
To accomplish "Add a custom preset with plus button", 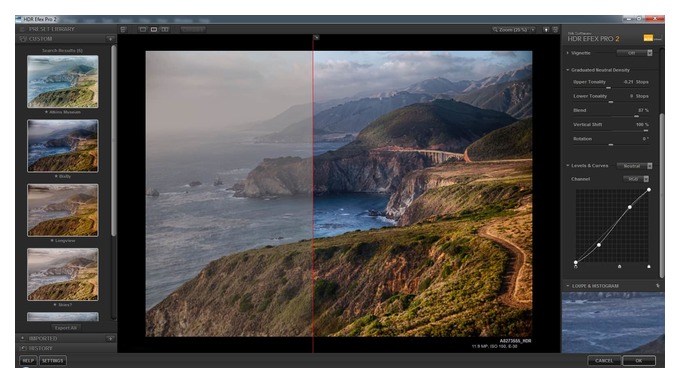I will point(111,39).
